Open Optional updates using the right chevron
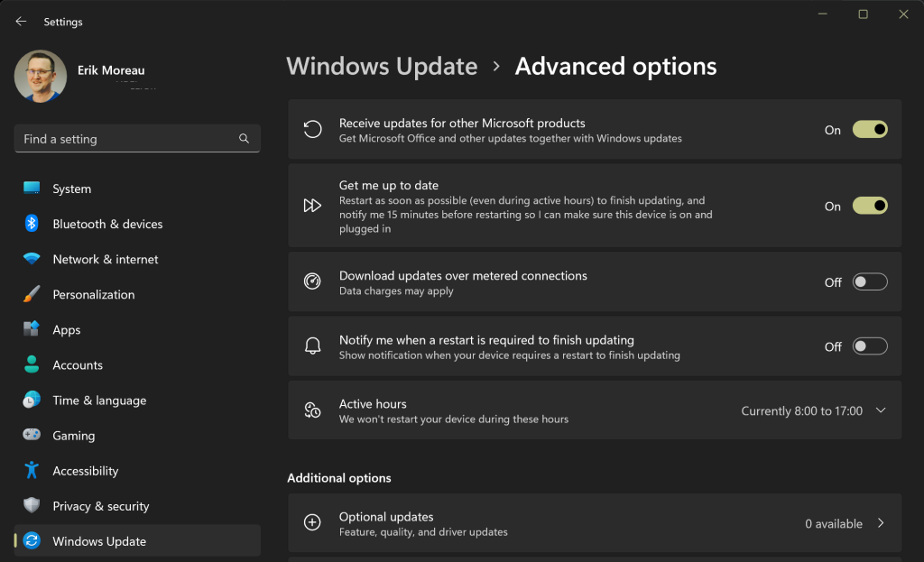 [x=881, y=523]
